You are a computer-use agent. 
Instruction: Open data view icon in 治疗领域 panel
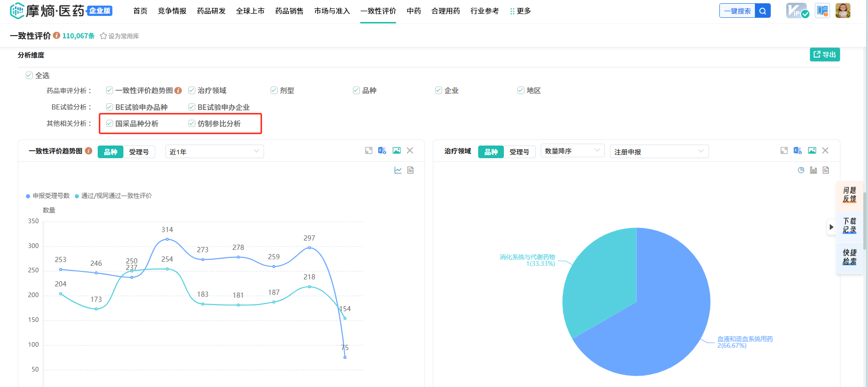[826, 170]
